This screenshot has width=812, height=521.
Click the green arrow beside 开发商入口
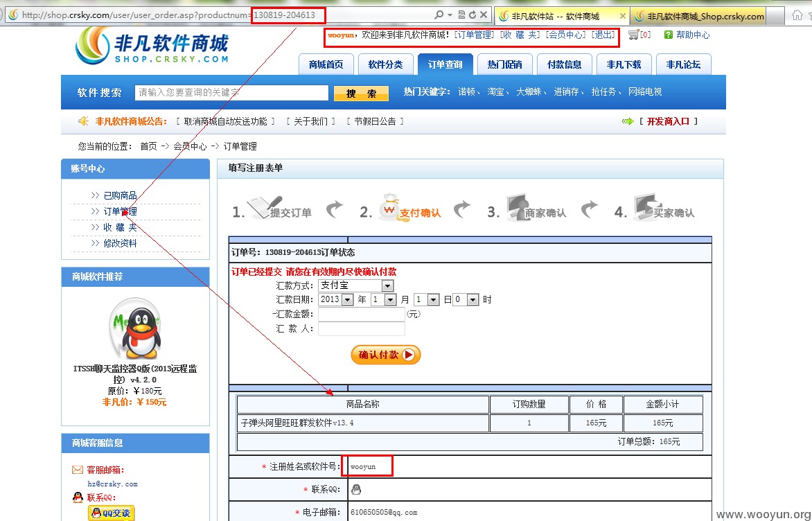tap(628, 121)
